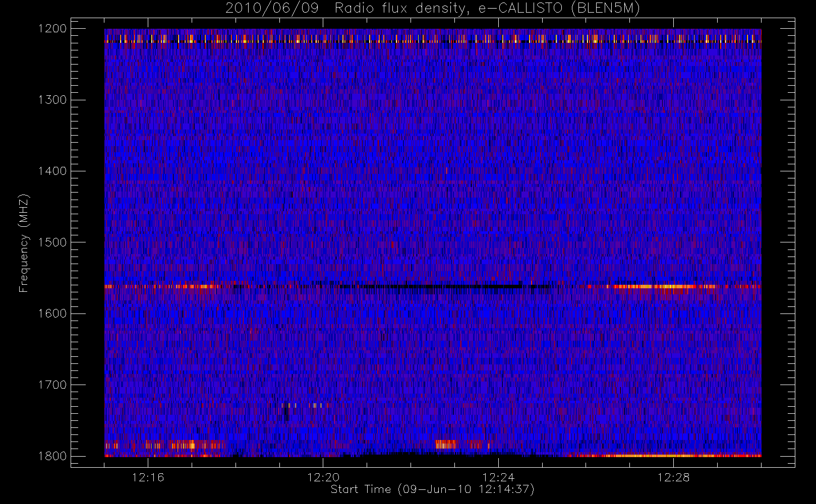Click the 1400 frequency tick label
Viewport: 816px width, 504px height.
tap(52, 171)
